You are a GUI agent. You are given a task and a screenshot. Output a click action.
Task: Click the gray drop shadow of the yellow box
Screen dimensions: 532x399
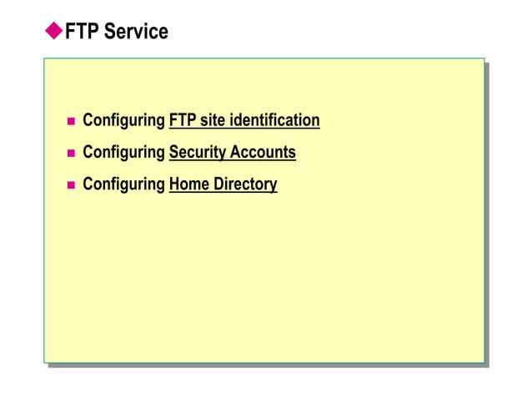tap(487, 214)
